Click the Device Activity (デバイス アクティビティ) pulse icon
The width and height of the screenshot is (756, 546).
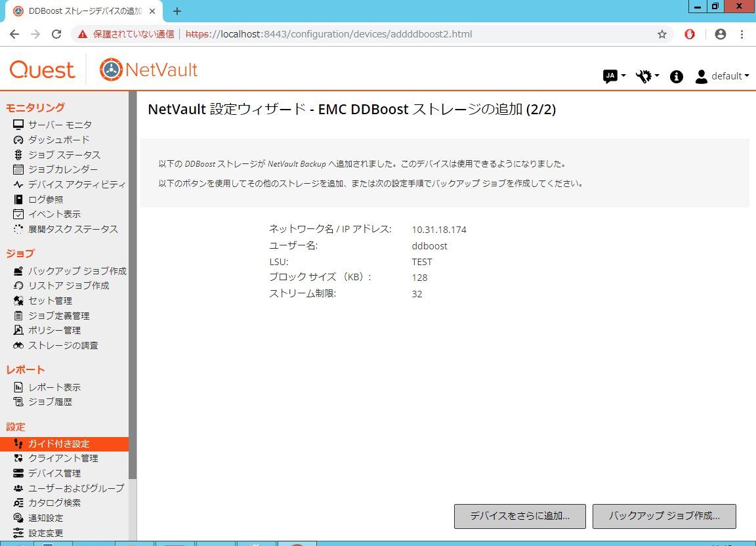click(x=18, y=184)
